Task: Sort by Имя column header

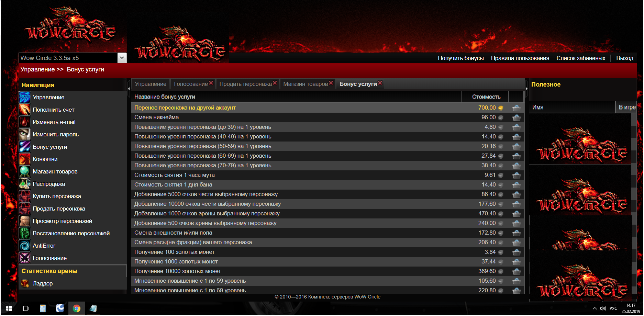Action: pos(572,107)
